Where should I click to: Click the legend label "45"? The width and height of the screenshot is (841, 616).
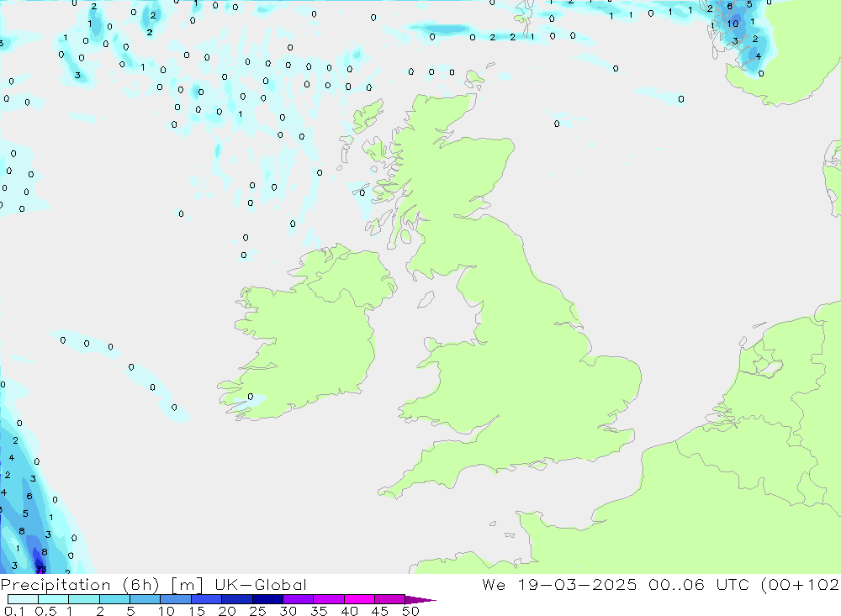pos(380,611)
